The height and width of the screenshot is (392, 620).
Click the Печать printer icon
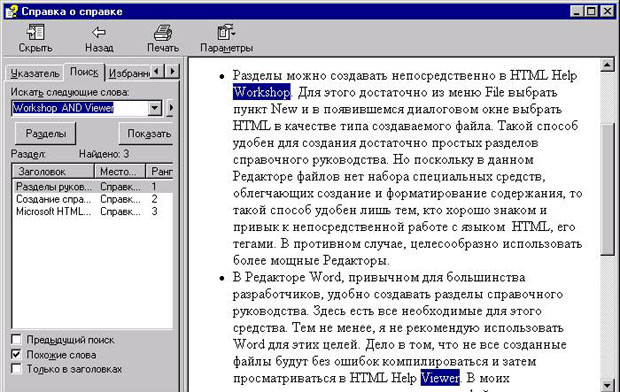163,32
